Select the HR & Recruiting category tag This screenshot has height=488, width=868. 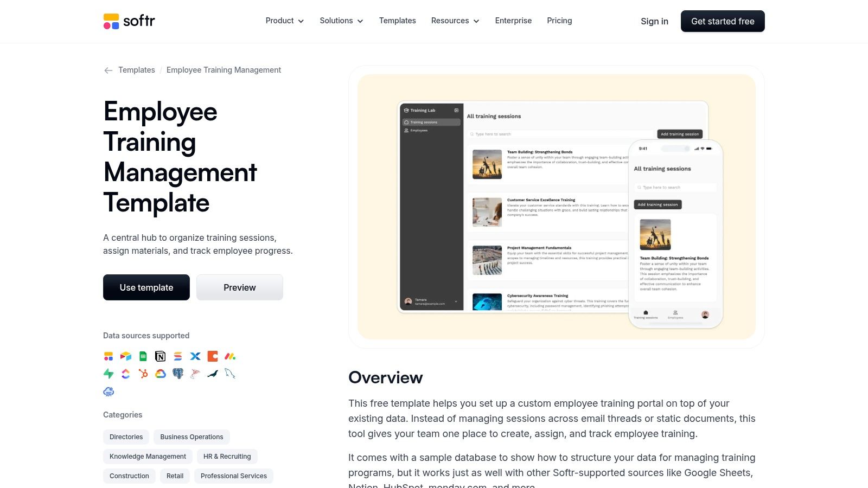[x=227, y=456]
